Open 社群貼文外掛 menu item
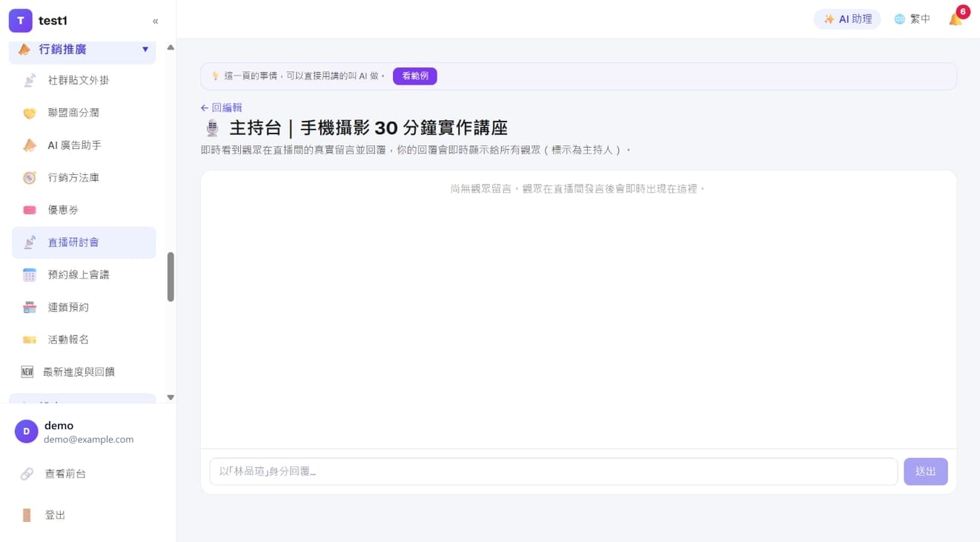This screenshot has width=980, height=542. pyautogui.click(x=84, y=80)
